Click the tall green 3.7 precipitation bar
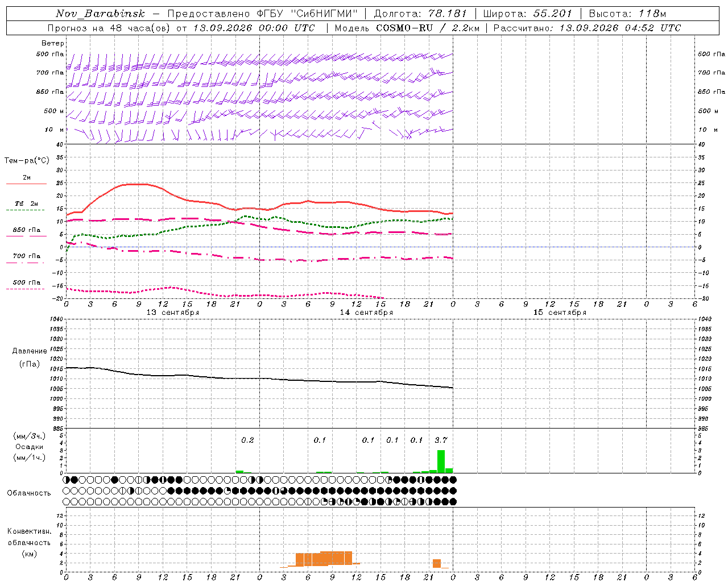 (x=441, y=462)
